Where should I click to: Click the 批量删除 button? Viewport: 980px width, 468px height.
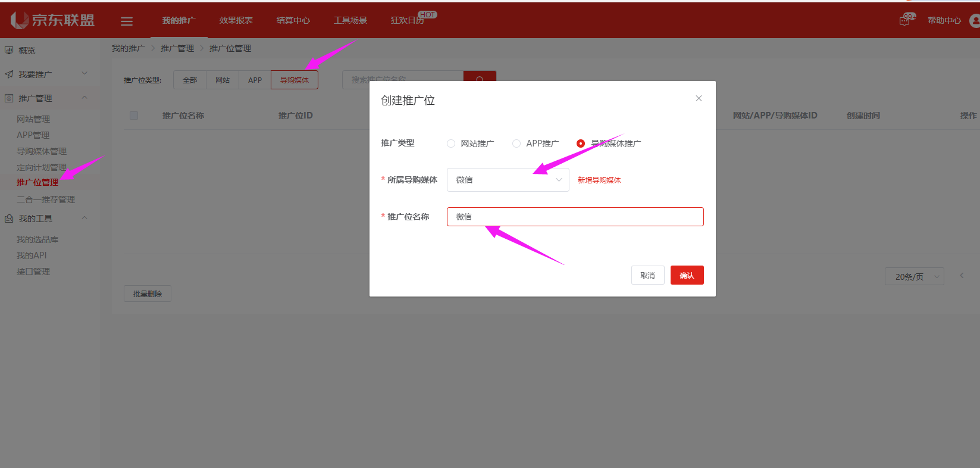click(148, 294)
